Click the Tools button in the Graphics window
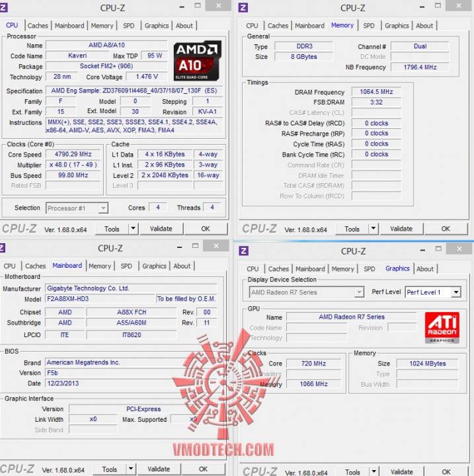 [352, 471]
